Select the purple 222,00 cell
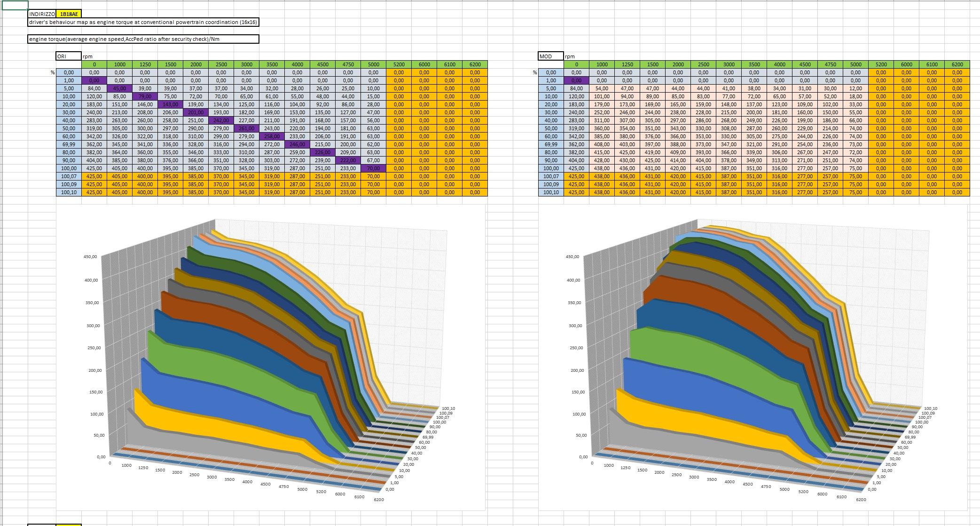980x526 pixels. (x=348, y=160)
